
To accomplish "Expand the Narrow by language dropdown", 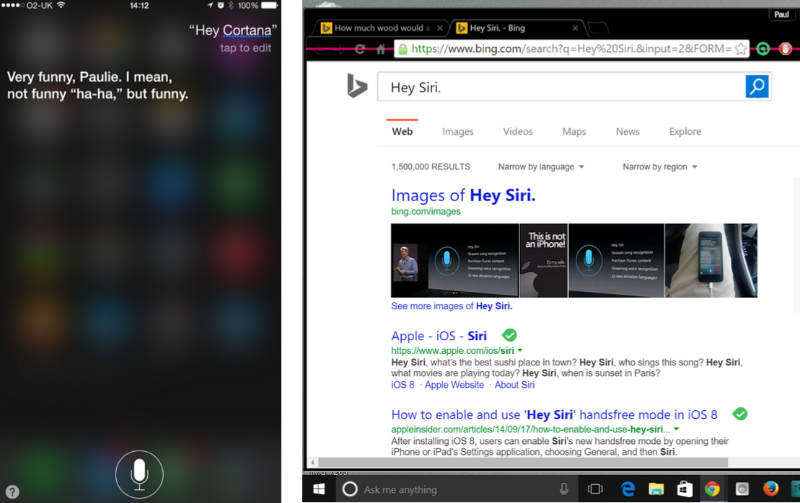I will pos(541,166).
